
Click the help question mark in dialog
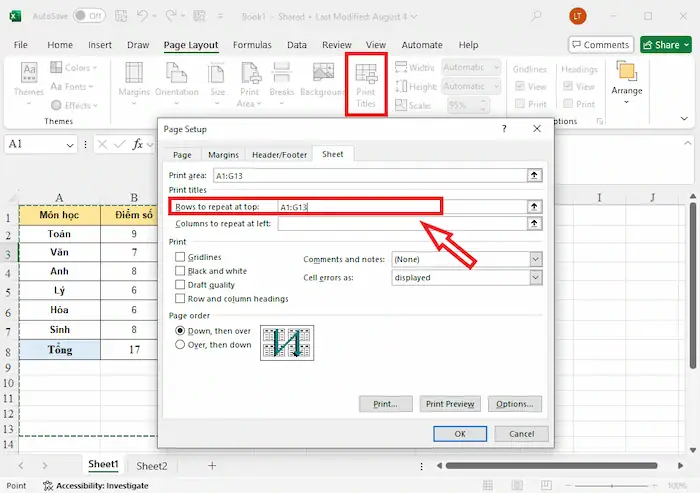[x=501, y=129]
